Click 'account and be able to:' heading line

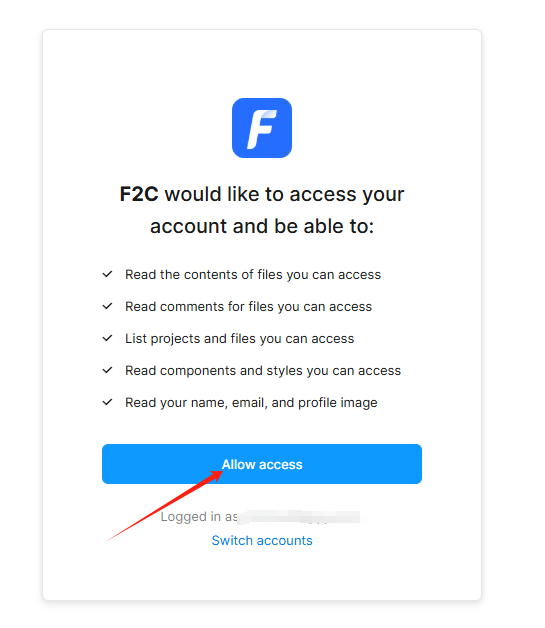point(262,226)
